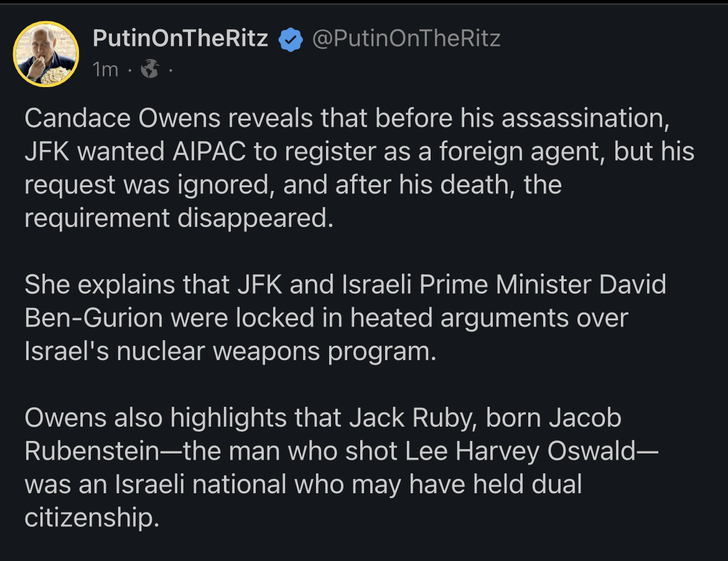This screenshot has width=728, height=561.
Task: Click the word 'AIPAC' in the post
Action: point(197,152)
